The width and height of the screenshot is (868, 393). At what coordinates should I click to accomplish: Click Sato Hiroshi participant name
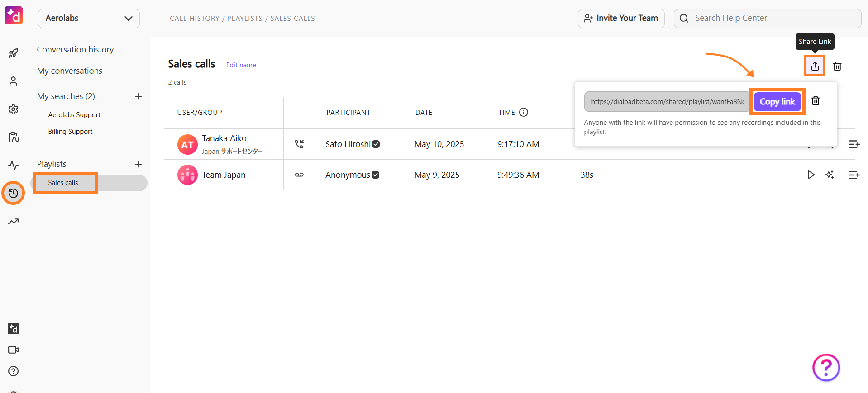(348, 144)
